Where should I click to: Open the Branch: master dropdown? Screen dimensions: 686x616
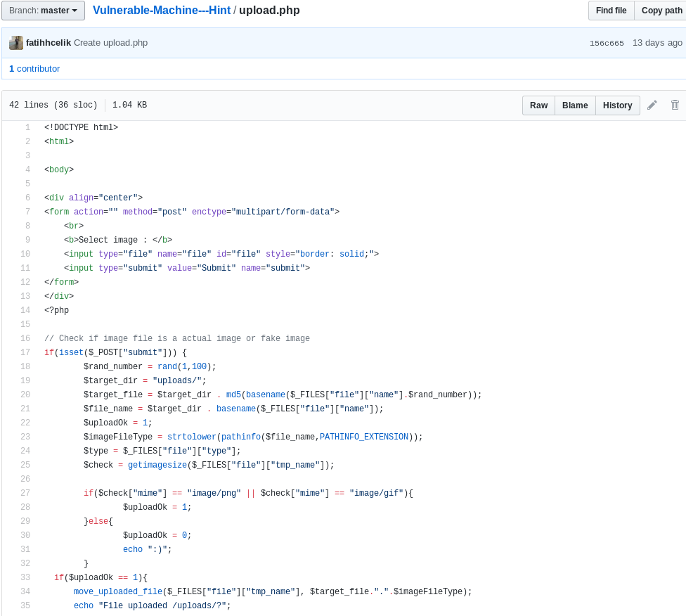(43, 11)
